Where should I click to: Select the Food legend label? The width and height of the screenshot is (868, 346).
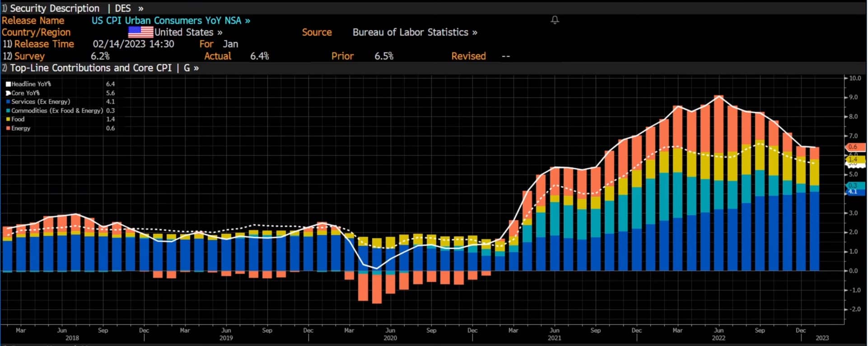tap(18, 119)
